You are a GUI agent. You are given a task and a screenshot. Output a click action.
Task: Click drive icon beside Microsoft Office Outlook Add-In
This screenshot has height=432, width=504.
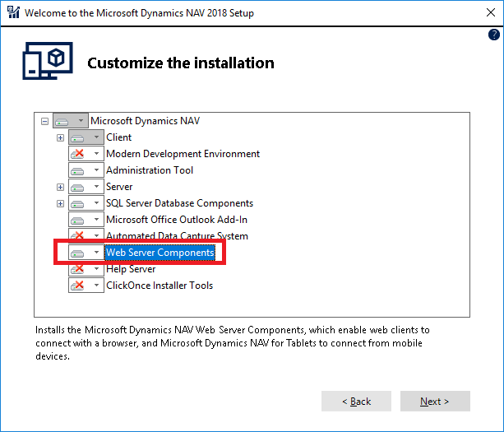77,221
